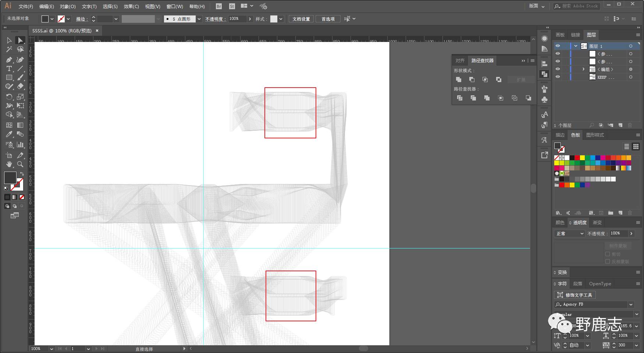Switch to the 画板 tab
644x353 pixels.
[560, 35]
